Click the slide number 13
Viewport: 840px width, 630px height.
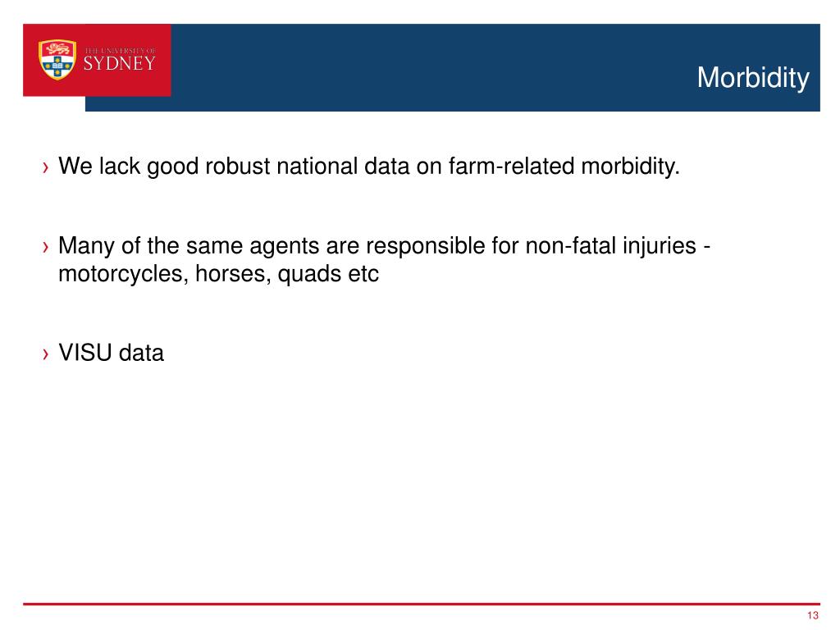(x=813, y=615)
